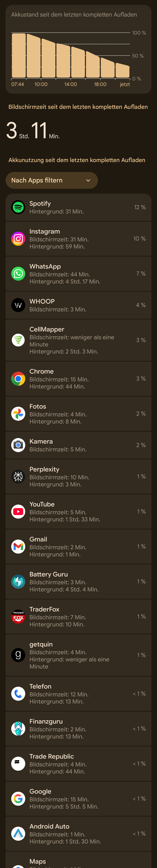Open the Telefon usage entry
This screenshot has width=157, height=868.
(78, 693)
